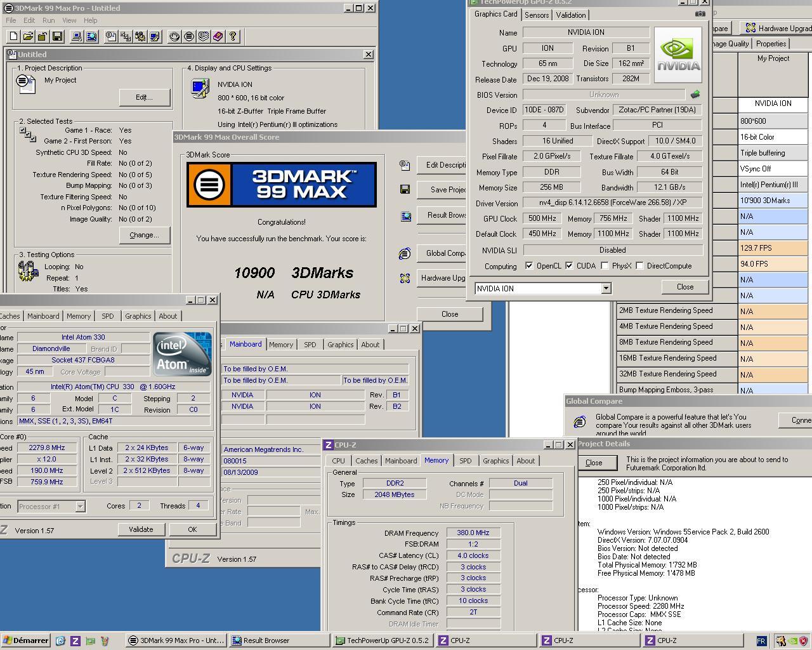
Task: Click the 3DMark striped logo toolbar icon
Action: coord(189,37)
